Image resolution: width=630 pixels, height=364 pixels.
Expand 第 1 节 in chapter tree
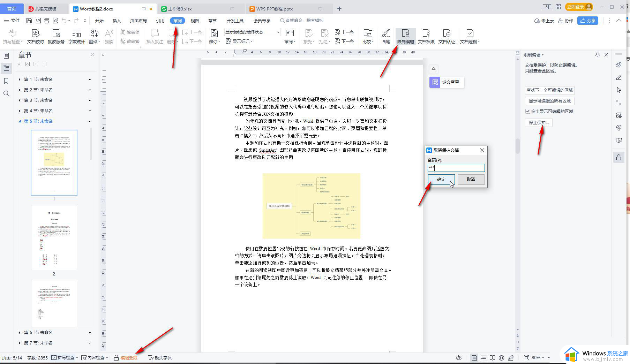(20, 79)
